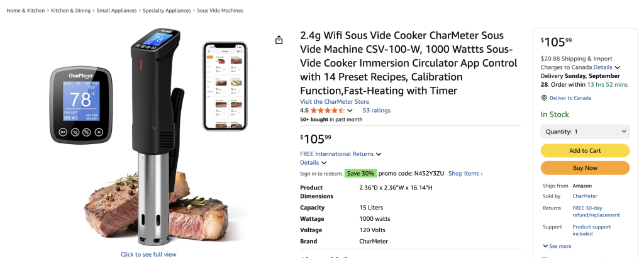Click the Save 30% promo badge
644x258 pixels.
coord(360,174)
